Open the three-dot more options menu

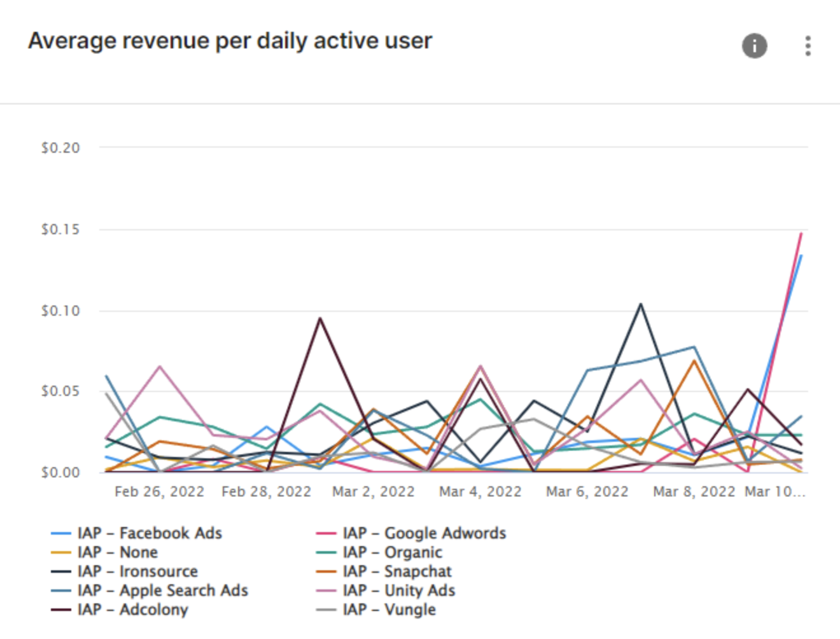808,46
